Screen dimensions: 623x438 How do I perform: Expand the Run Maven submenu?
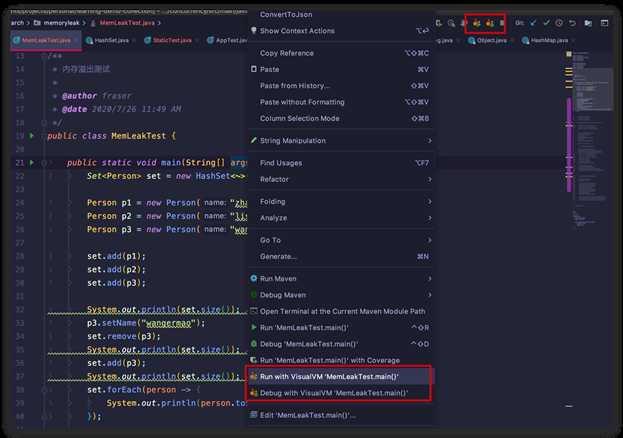point(430,279)
